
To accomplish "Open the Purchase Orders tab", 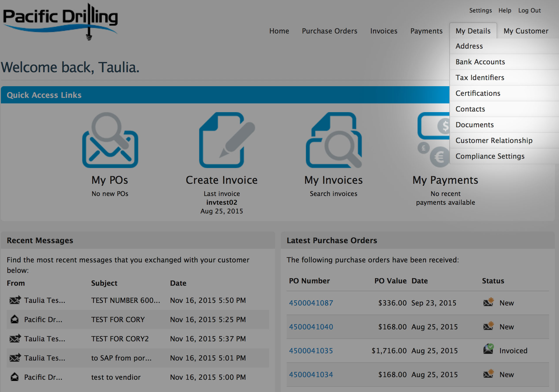I will [x=330, y=31].
